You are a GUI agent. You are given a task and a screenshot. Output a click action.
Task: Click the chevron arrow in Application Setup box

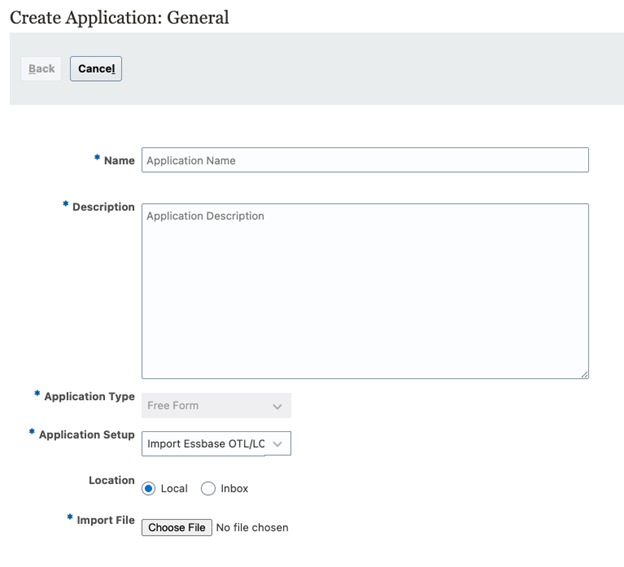(277, 444)
